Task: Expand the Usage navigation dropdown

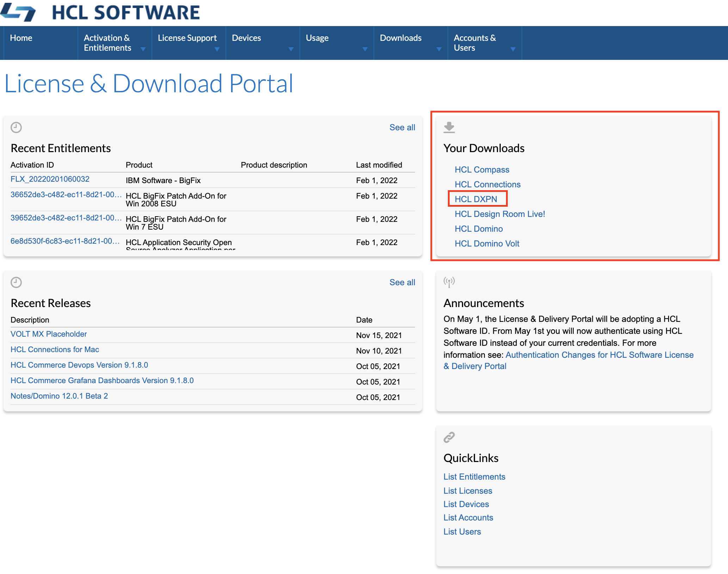Action: tap(365, 49)
